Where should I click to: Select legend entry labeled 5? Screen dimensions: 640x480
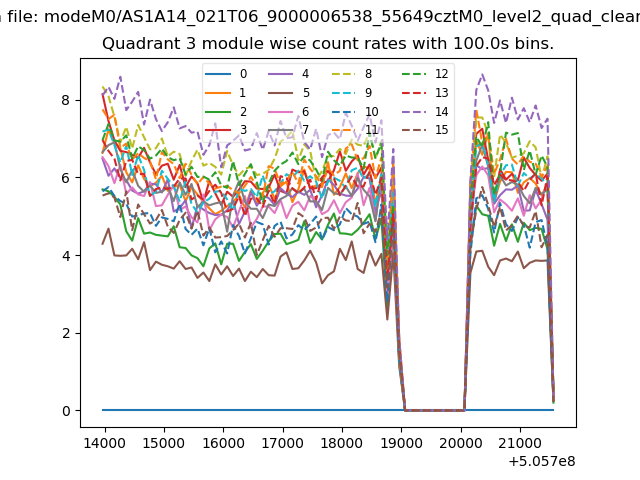[x=305, y=93]
